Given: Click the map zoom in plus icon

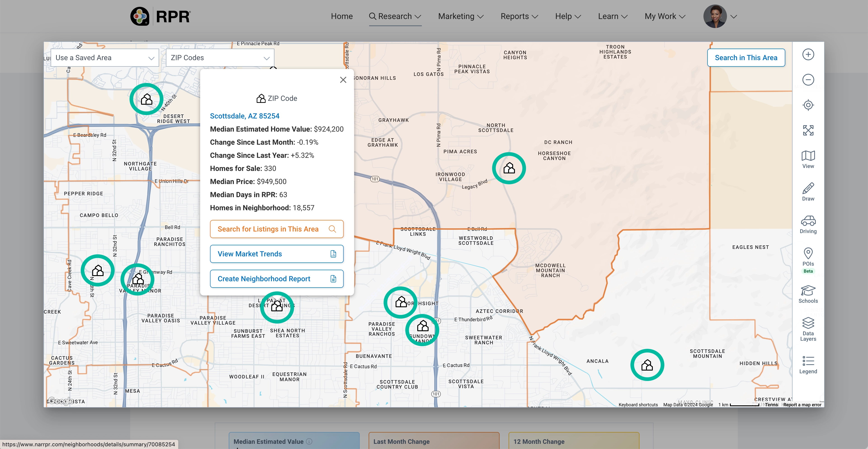Looking at the screenshot, I should click(808, 55).
